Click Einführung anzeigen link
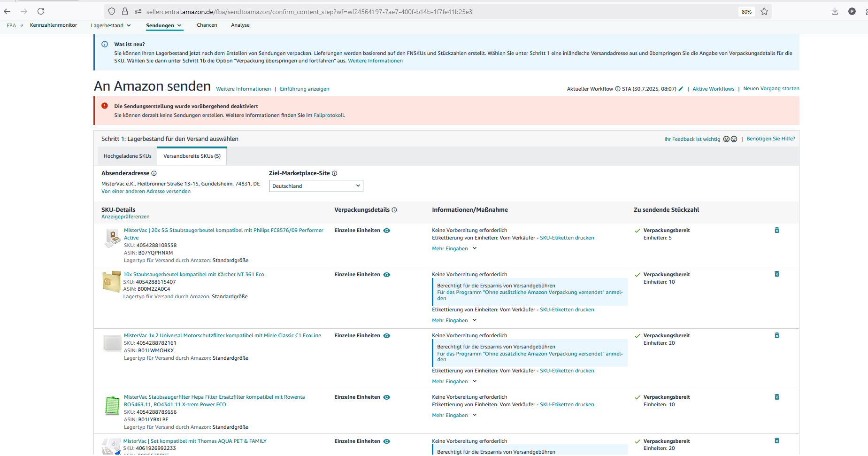 [x=305, y=89]
